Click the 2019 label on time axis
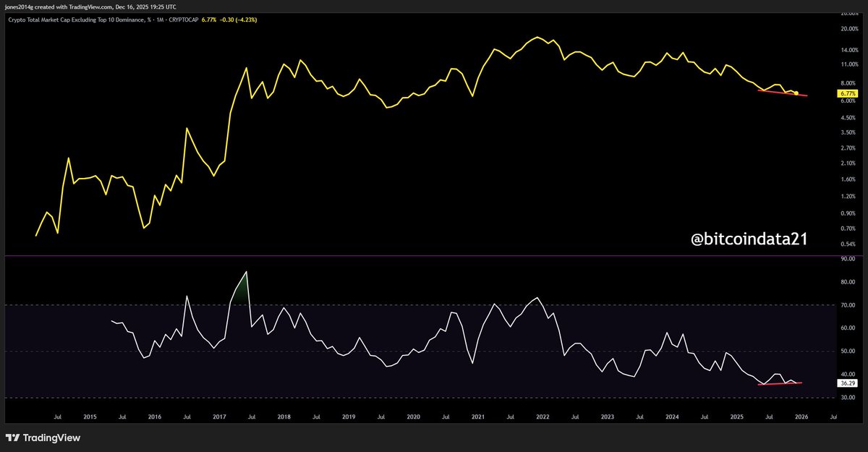The width and height of the screenshot is (868, 452). point(349,417)
